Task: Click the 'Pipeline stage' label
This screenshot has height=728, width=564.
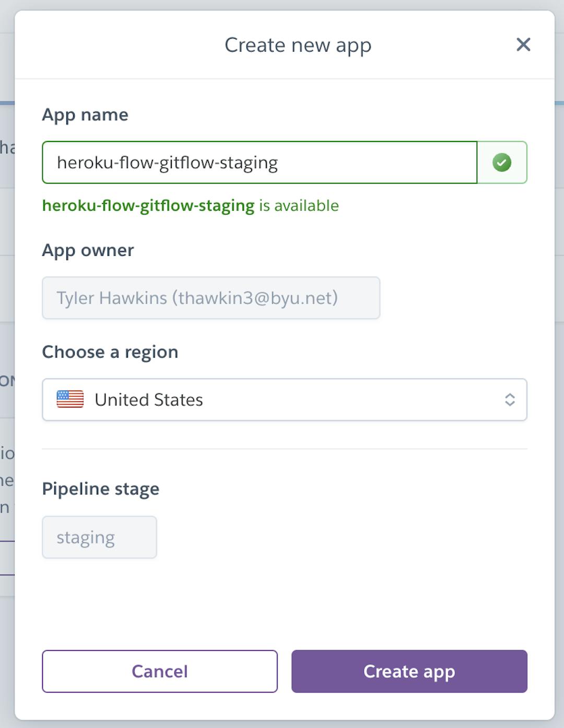Action: click(x=101, y=489)
